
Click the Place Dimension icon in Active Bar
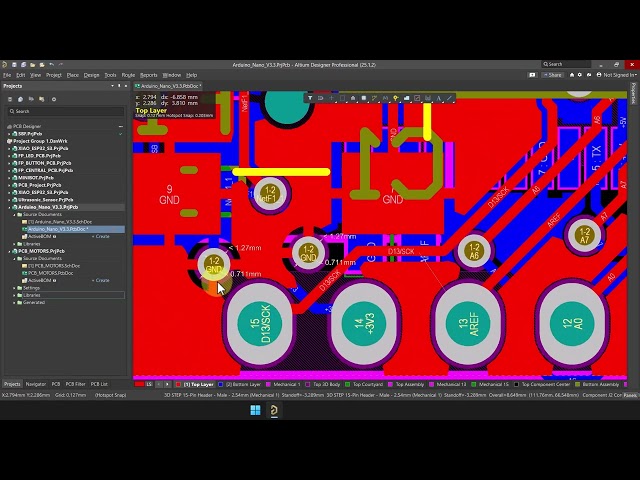[428, 98]
